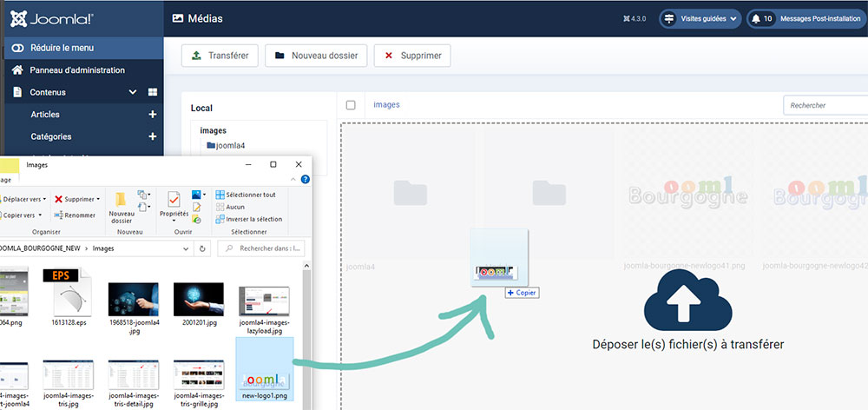Image resolution: width=868 pixels, height=410 pixels.
Task: Click the Explorer vertical scrollbar up arrow
Action: click(x=306, y=266)
